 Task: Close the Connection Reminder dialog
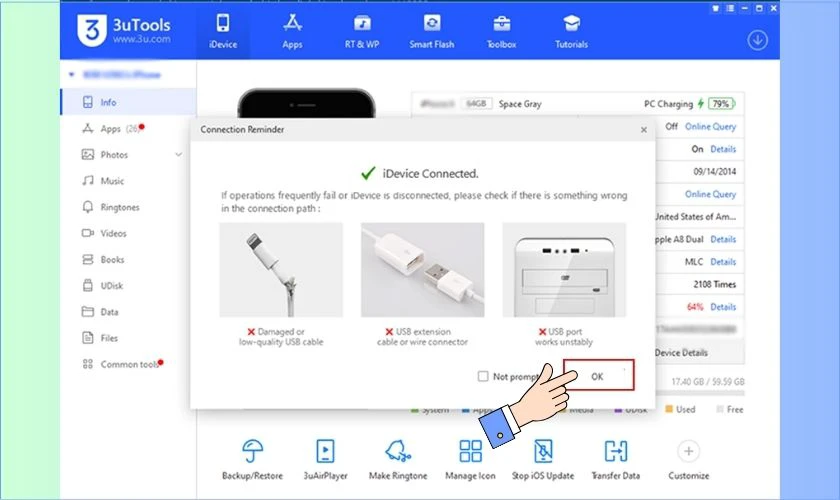(644, 130)
